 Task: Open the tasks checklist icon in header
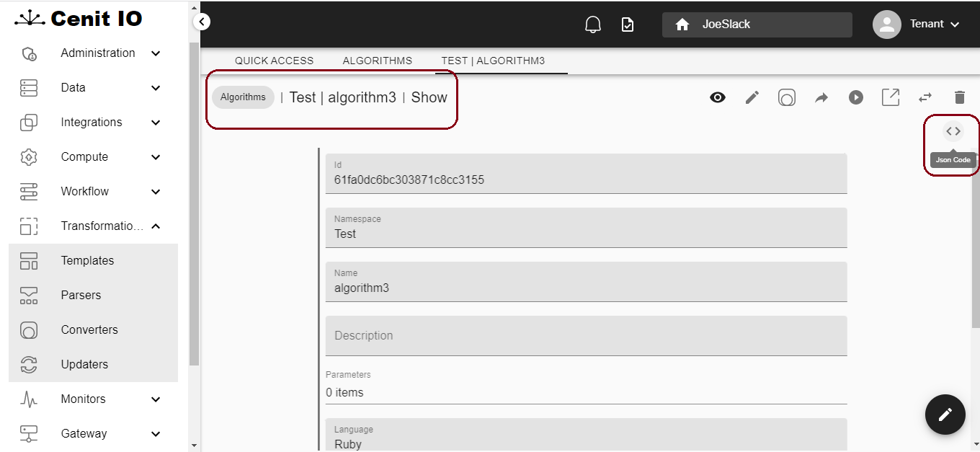pos(628,25)
